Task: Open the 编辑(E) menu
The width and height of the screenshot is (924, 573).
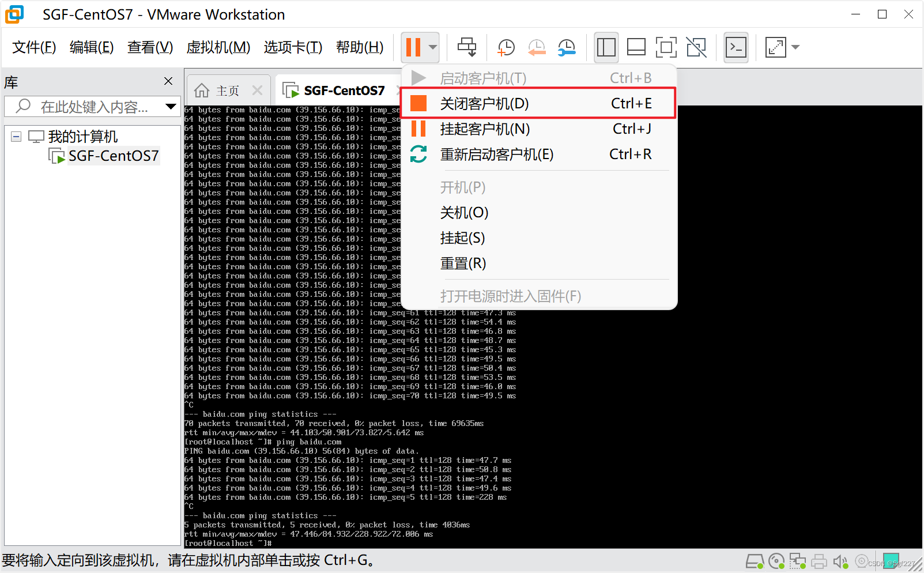Action: point(92,47)
